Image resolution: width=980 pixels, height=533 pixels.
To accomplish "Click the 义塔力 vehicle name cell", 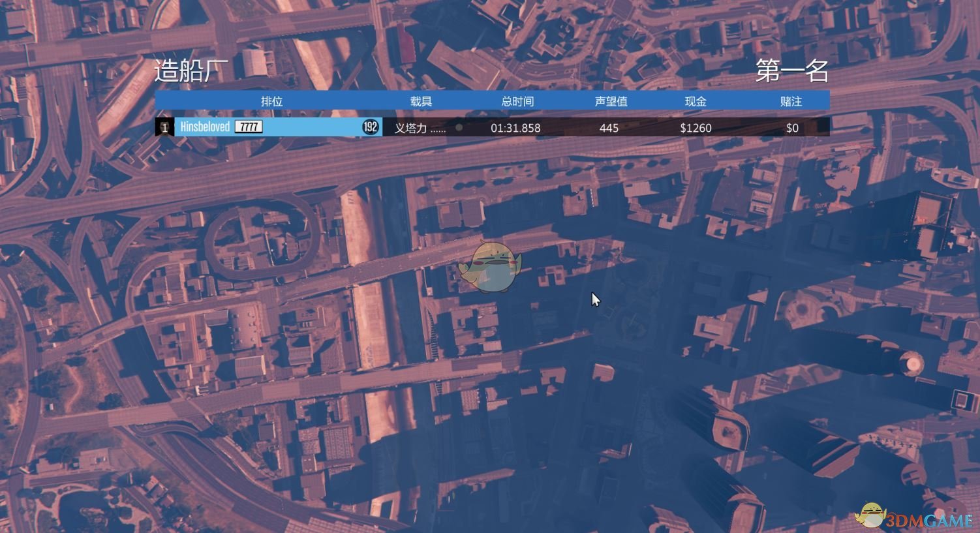I will pyautogui.click(x=420, y=128).
